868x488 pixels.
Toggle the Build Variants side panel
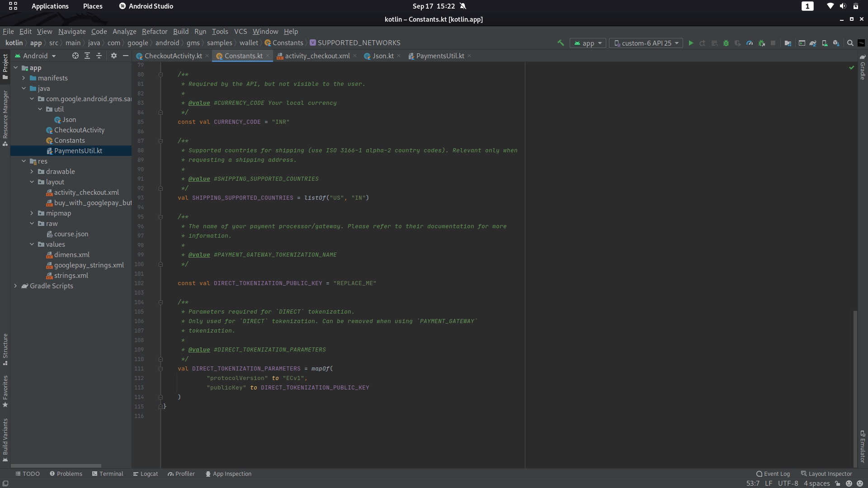tap(5, 439)
